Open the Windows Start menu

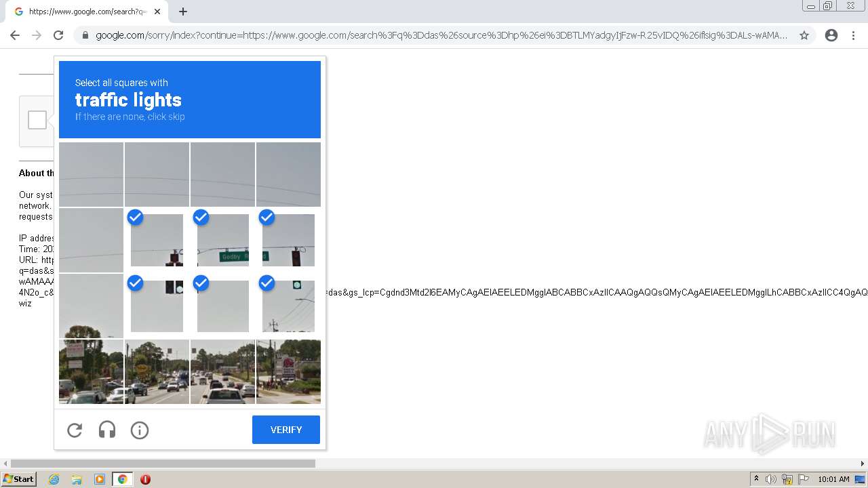[18, 479]
